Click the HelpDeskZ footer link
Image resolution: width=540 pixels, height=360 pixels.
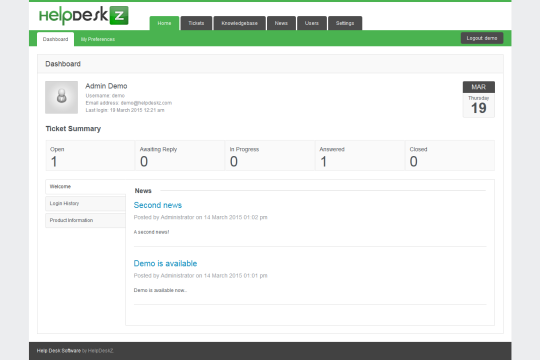[101, 351]
